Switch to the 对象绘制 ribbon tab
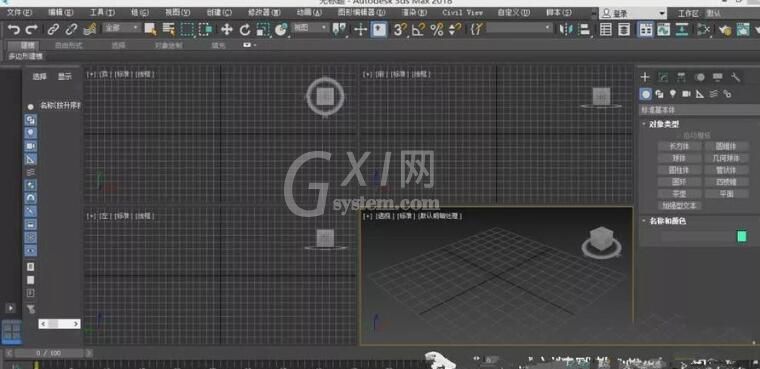Image resolution: width=760 pixels, height=369 pixels. point(169,46)
